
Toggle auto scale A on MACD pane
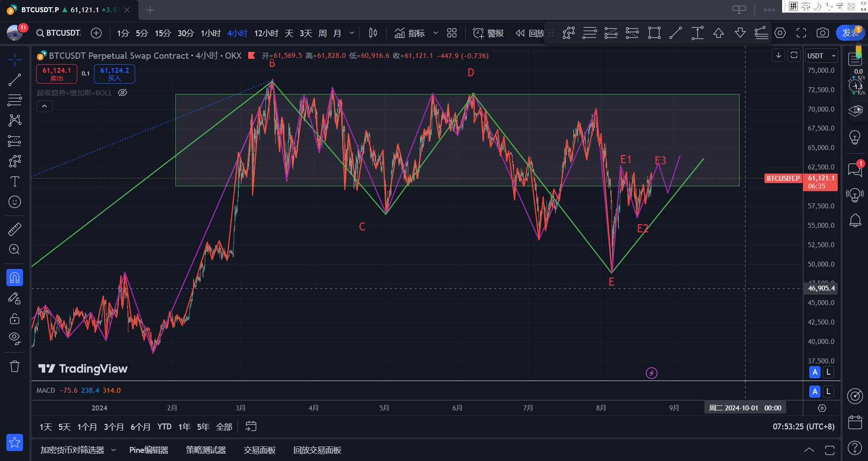coord(815,392)
